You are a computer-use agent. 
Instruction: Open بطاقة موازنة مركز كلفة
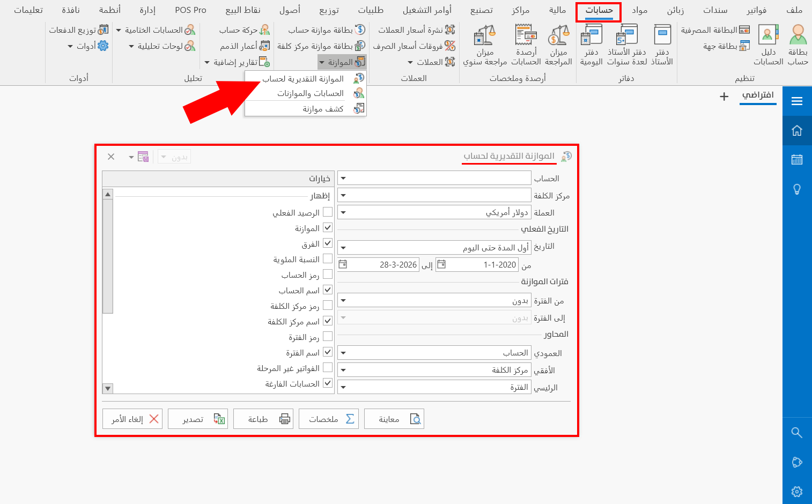click(x=321, y=46)
